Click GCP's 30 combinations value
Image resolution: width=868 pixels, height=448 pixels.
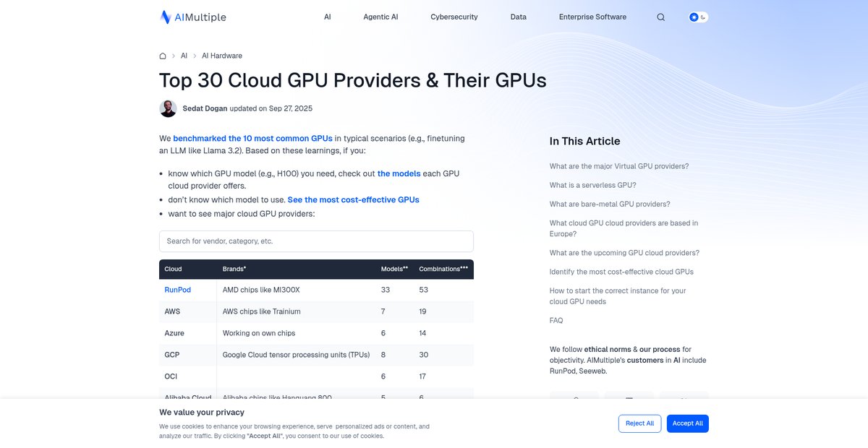coord(423,355)
